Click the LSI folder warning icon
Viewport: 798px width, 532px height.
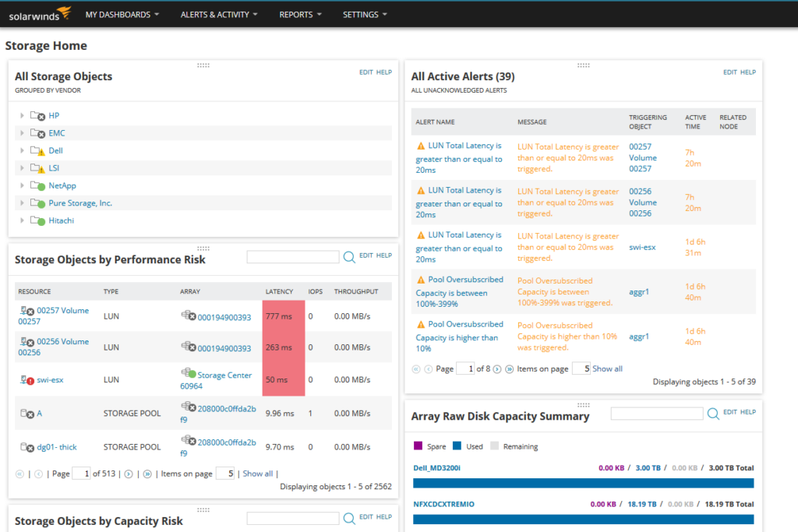pyautogui.click(x=37, y=168)
